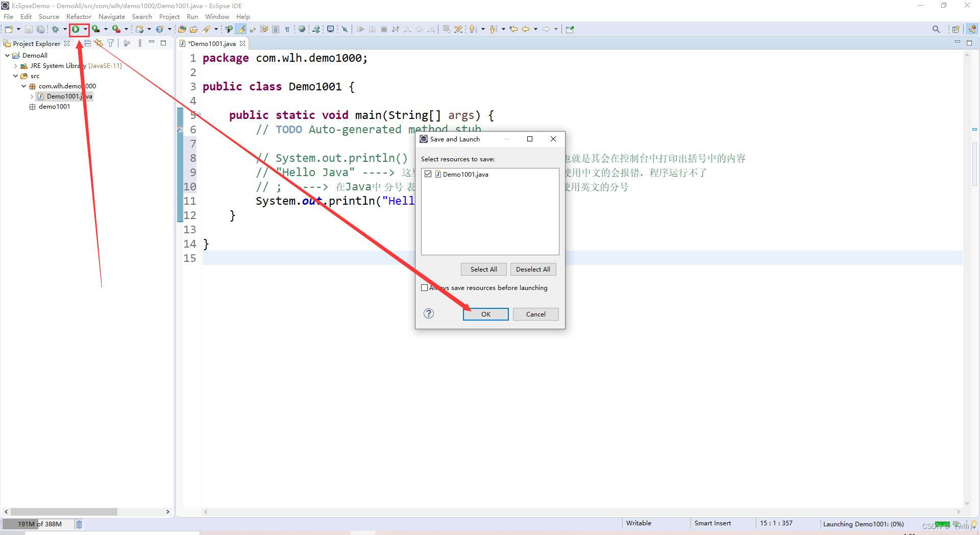Toggle the Pin Editor button
Screen dimensions: 980x535
coord(570,29)
